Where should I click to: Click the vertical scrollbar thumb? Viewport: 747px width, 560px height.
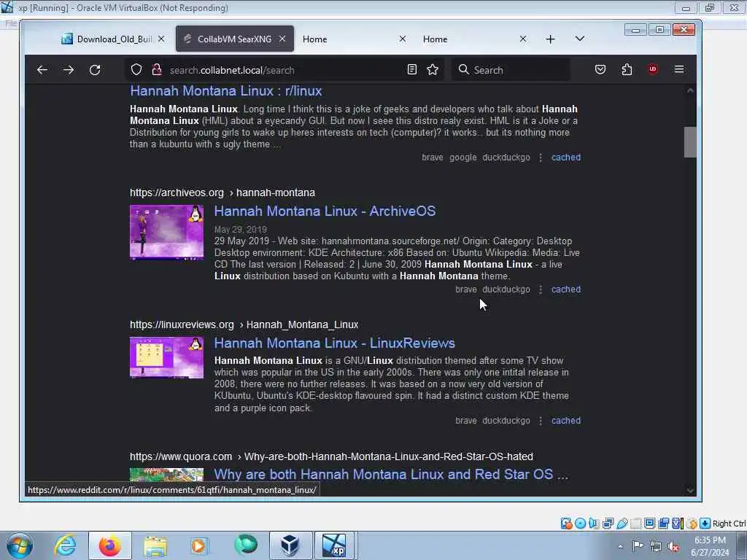tap(690, 142)
